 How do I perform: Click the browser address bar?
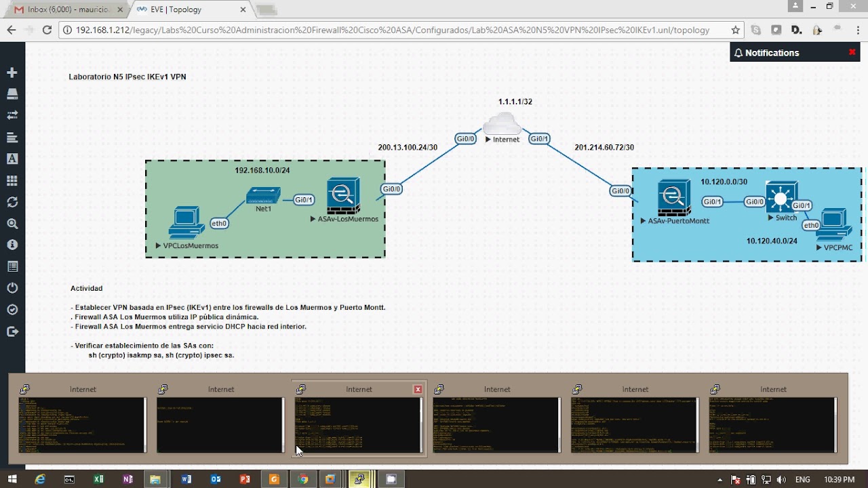tap(393, 30)
